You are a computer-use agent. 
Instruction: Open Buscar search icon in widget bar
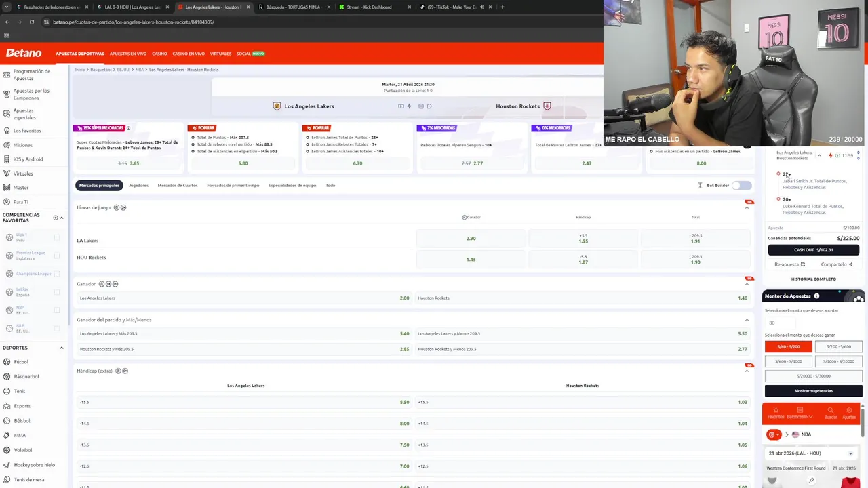831,411
